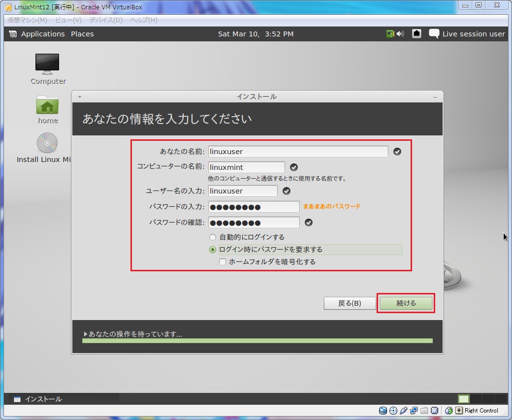
Task: Open the インストール window menu arrow
Action: [80, 97]
